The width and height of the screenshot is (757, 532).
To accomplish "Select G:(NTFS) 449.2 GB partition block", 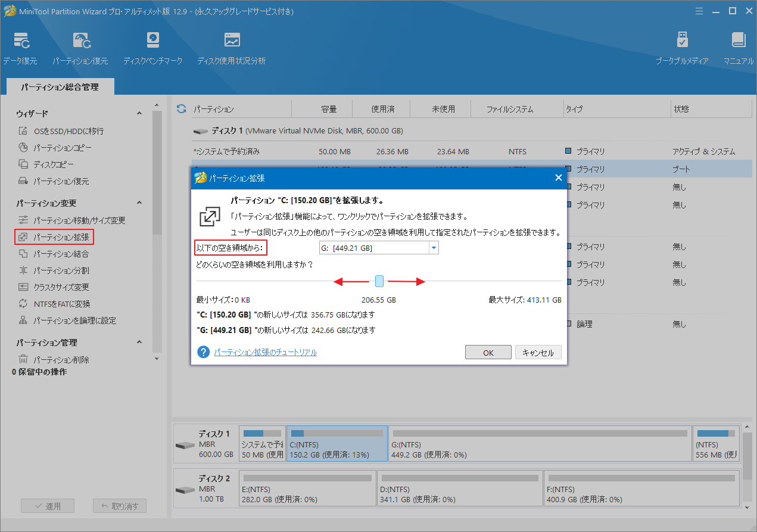I will pos(540,444).
